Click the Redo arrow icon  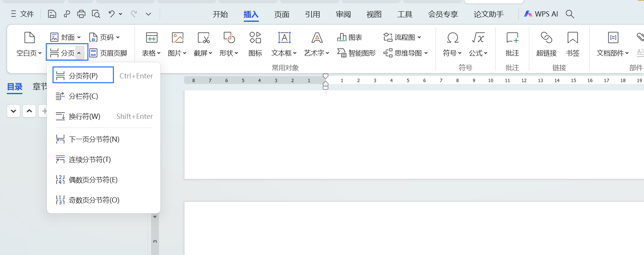tap(134, 14)
